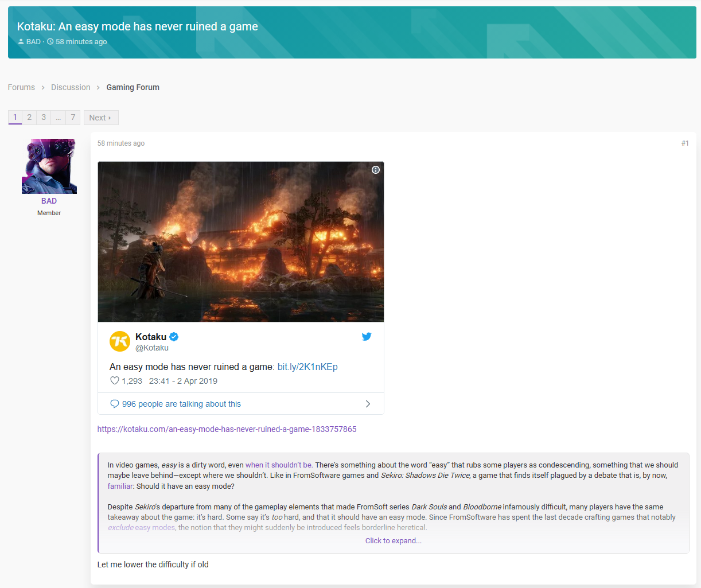Click the BAD username under the avatar

49,201
